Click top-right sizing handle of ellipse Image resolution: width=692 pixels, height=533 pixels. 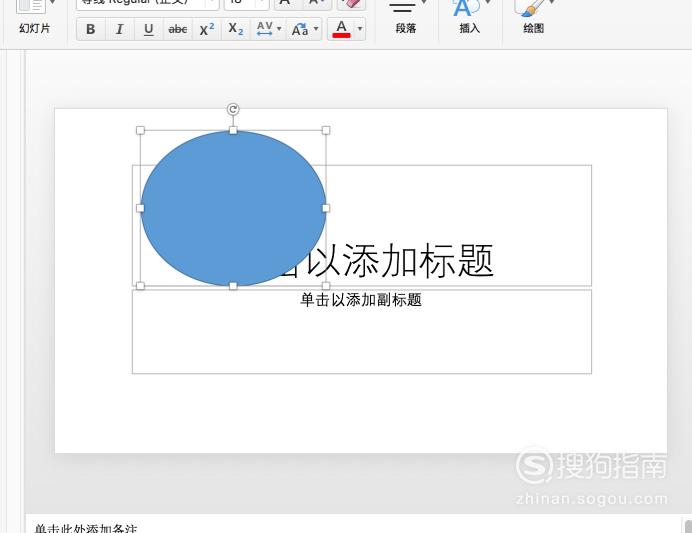326,130
